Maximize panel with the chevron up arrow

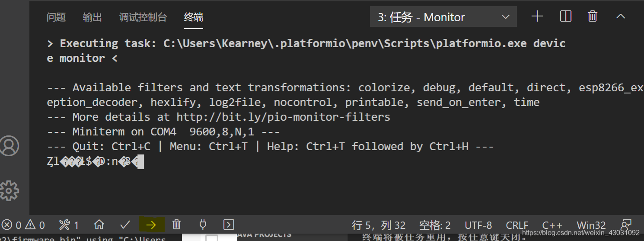pyautogui.click(x=621, y=16)
